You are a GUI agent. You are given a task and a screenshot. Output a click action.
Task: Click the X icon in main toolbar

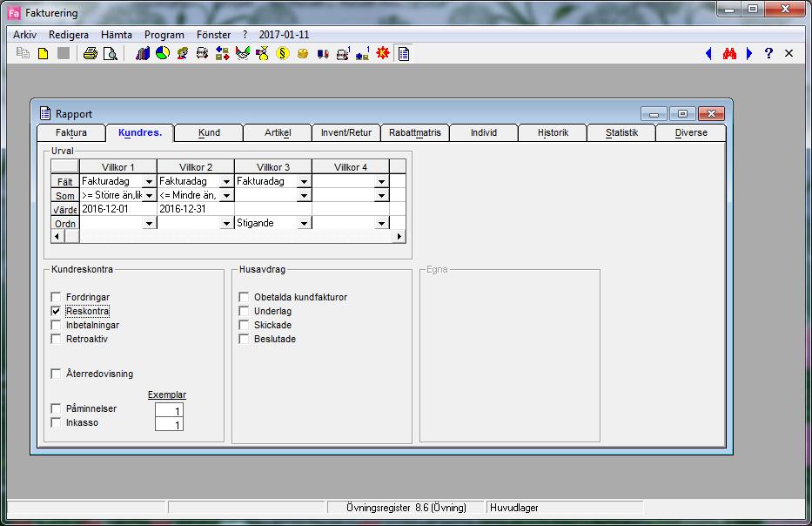789,53
